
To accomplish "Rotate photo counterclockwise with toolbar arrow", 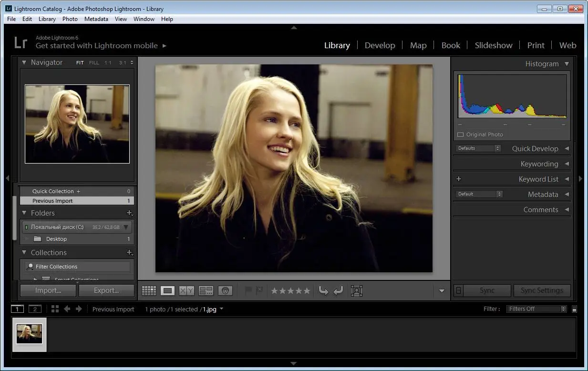I will click(x=324, y=290).
